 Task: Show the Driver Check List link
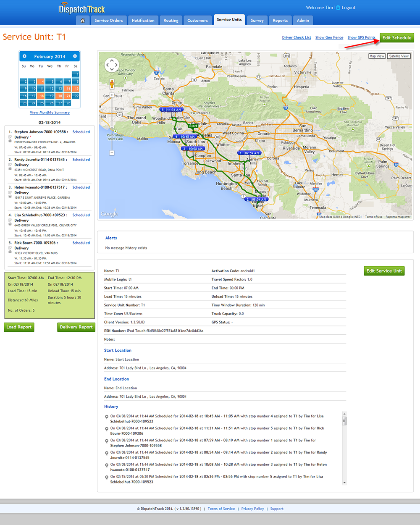click(x=297, y=37)
